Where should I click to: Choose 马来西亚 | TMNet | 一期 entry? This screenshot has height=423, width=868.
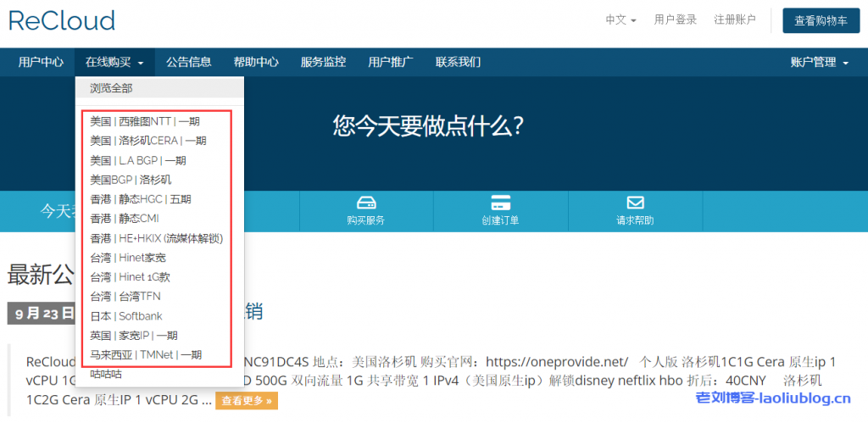click(x=146, y=355)
